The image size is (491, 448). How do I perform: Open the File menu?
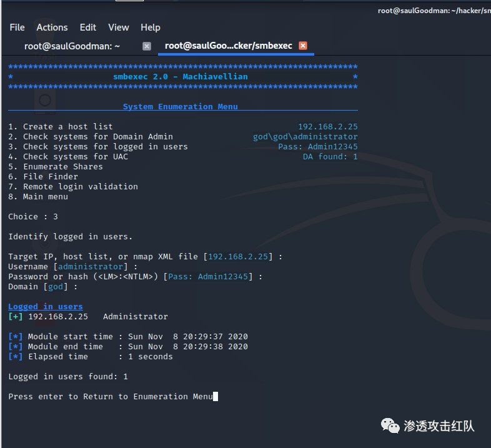pyautogui.click(x=17, y=27)
